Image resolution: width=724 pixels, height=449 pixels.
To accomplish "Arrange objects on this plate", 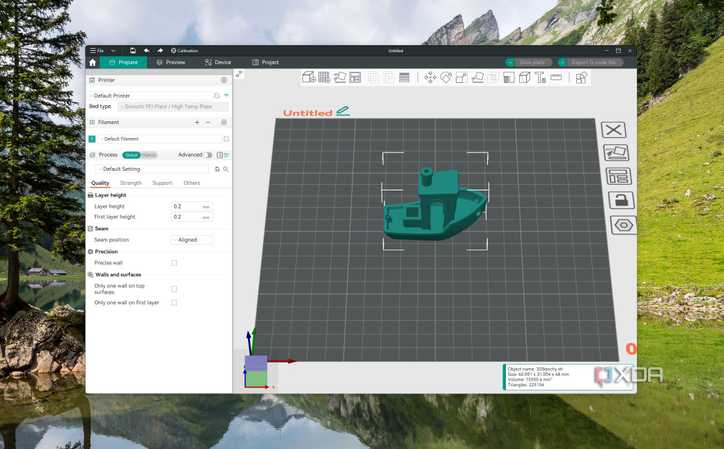I will click(619, 176).
